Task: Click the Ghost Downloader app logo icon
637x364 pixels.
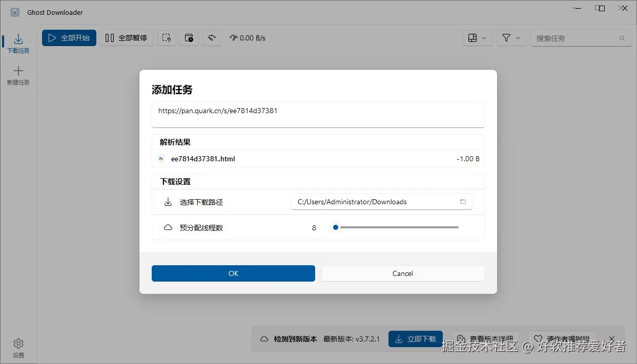Action: 15,12
